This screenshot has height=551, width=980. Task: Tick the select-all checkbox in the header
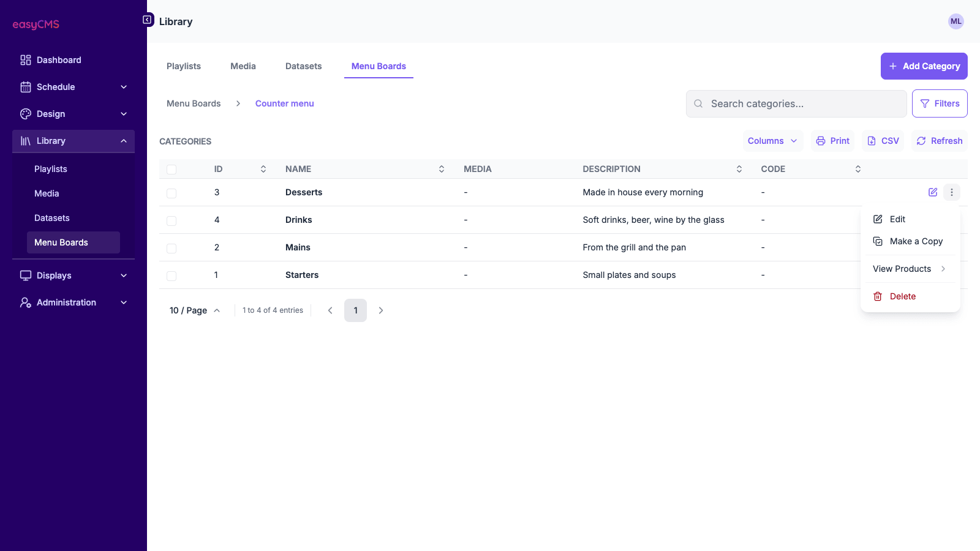[171, 170]
